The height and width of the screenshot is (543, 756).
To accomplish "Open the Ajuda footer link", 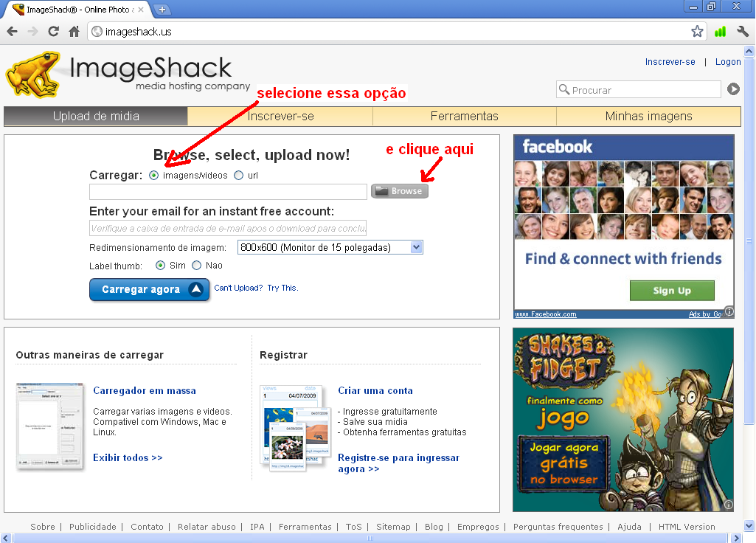I will 629,527.
